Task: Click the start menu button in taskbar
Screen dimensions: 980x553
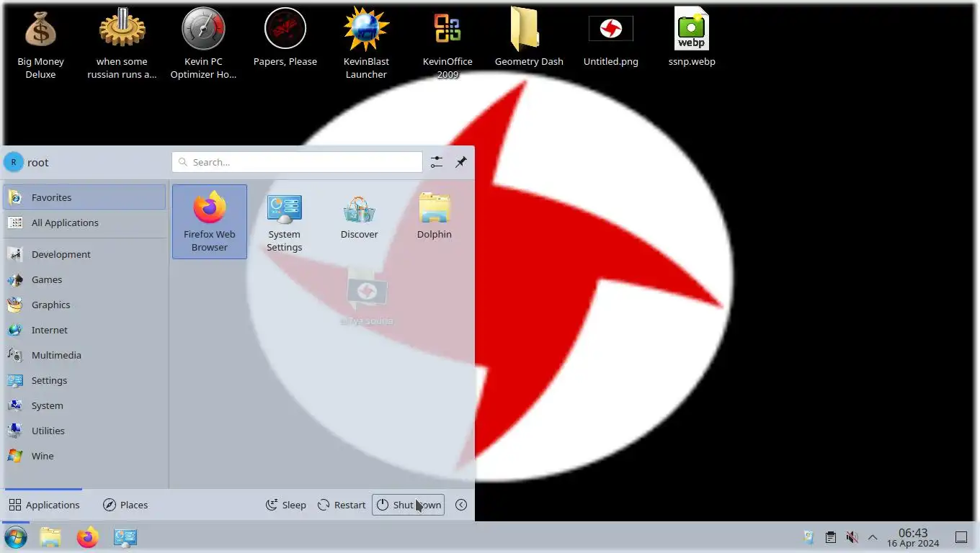Action: 16,537
